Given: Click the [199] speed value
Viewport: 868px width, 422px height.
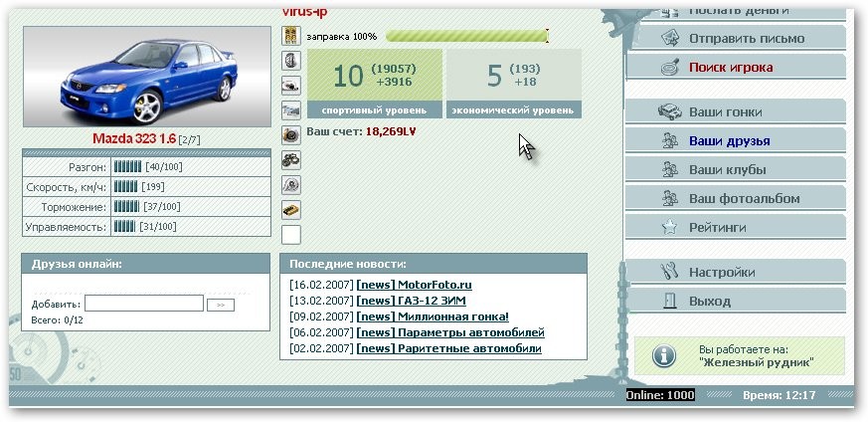Looking at the screenshot, I should [x=153, y=187].
